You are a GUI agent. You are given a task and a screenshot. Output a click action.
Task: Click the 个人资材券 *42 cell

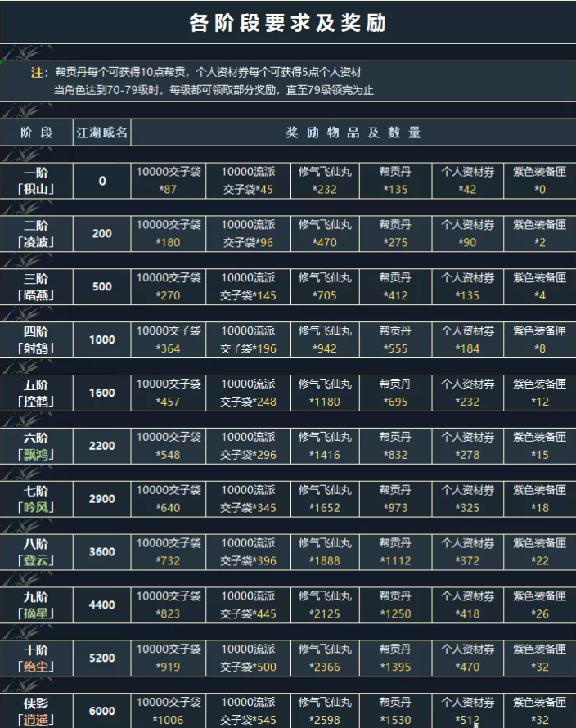[x=468, y=181]
